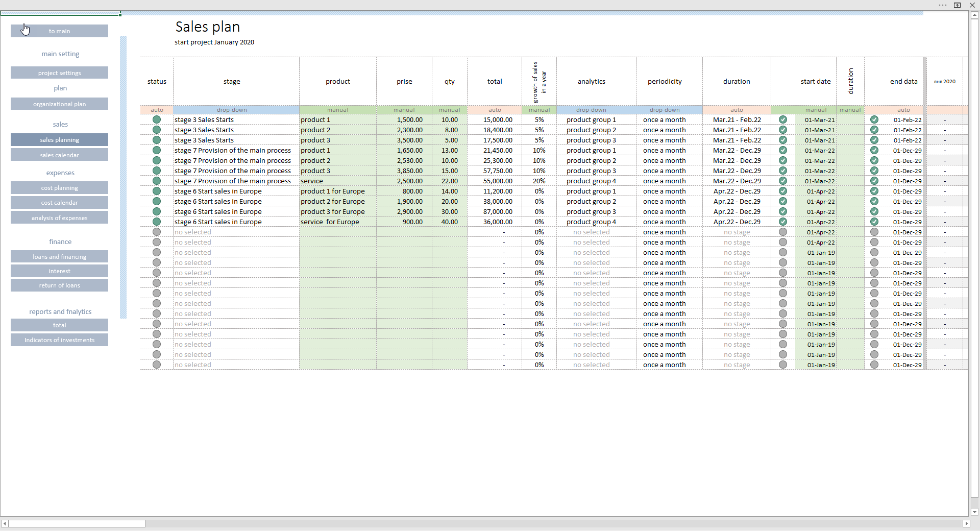Click vertical scrollbar down arrow
980x531 pixels.
click(974, 512)
